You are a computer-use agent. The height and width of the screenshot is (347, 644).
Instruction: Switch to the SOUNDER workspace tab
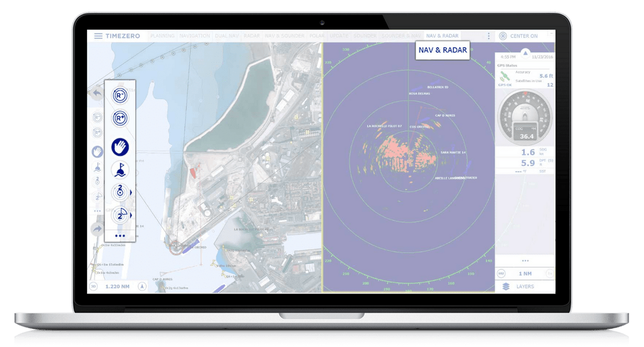pyautogui.click(x=365, y=36)
